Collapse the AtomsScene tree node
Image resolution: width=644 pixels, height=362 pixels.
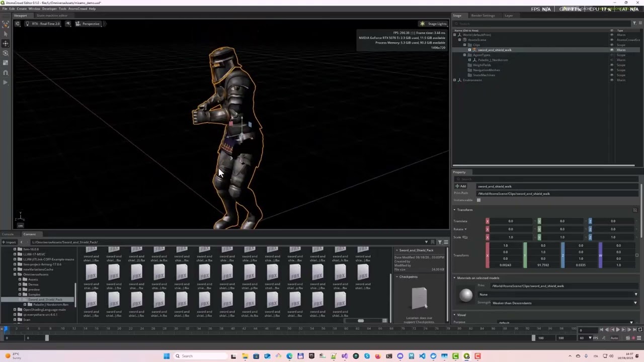pos(459,40)
